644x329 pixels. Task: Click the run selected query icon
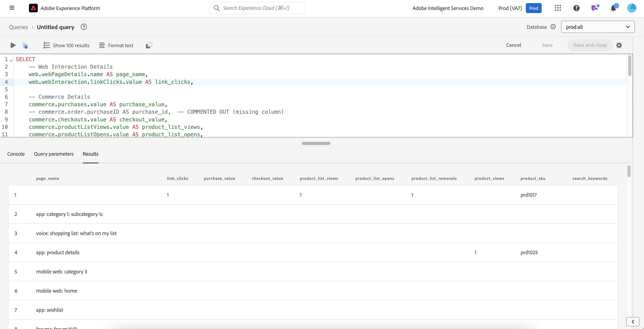pos(25,45)
